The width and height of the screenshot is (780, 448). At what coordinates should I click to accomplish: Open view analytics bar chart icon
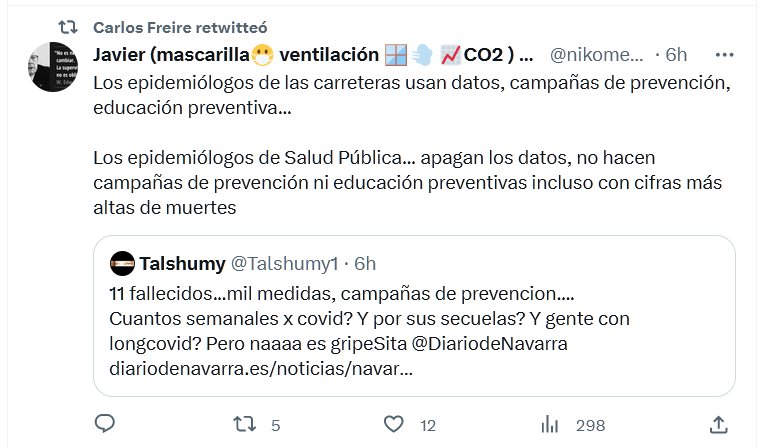click(549, 424)
